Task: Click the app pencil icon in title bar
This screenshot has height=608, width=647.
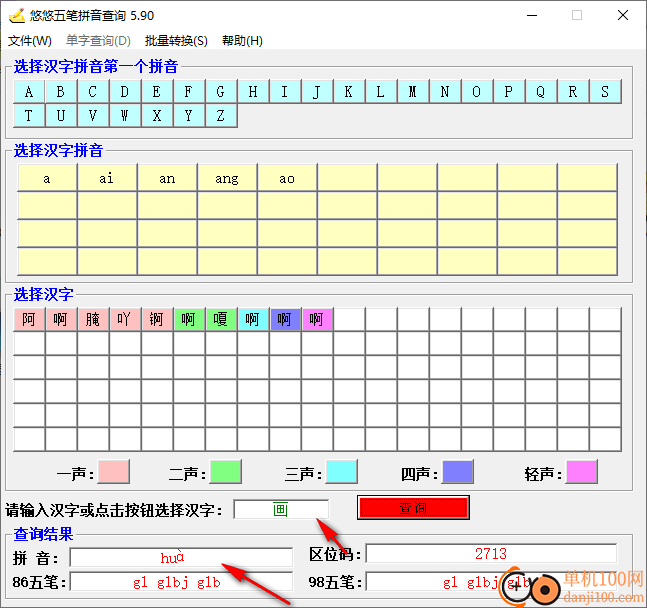Action: [x=17, y=15]
